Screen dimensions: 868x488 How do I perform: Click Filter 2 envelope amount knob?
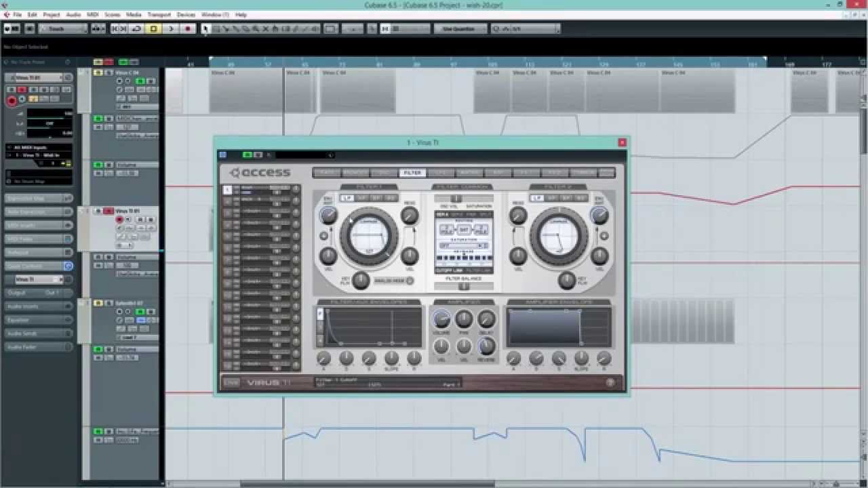pos(599,216)
